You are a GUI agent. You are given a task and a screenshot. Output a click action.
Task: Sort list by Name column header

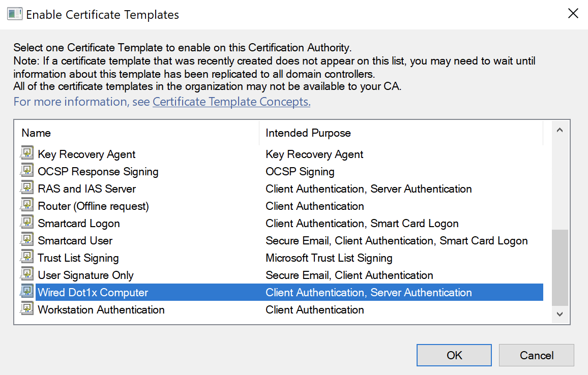click(x=36, y=133)
